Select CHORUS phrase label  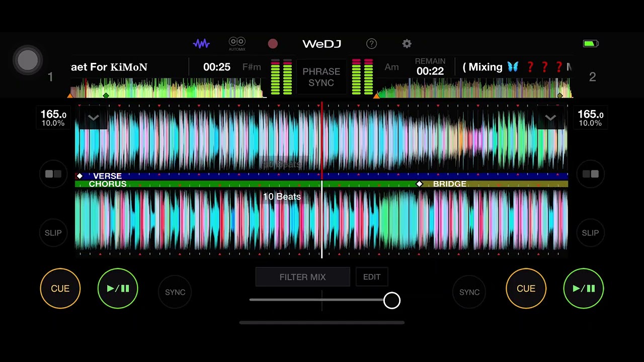[108, 184]
